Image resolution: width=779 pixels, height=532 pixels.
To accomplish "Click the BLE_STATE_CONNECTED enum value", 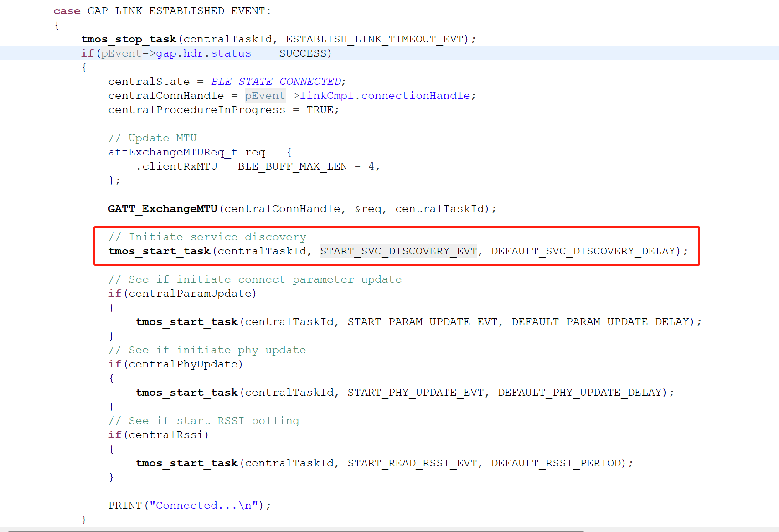I will tap(276, 82).
